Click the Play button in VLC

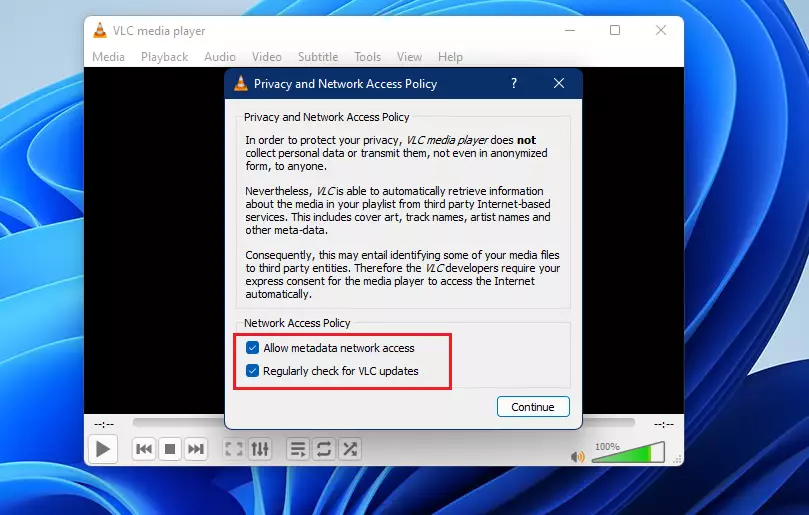103,449
